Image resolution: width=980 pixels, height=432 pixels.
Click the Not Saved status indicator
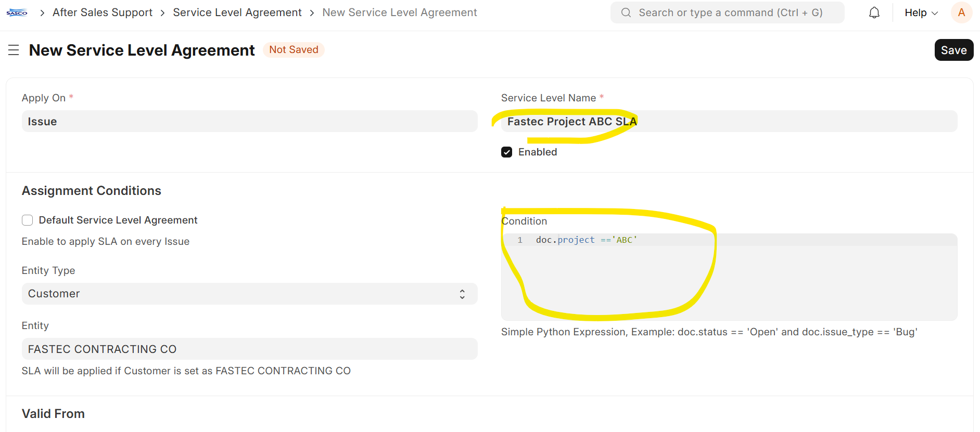294,49
